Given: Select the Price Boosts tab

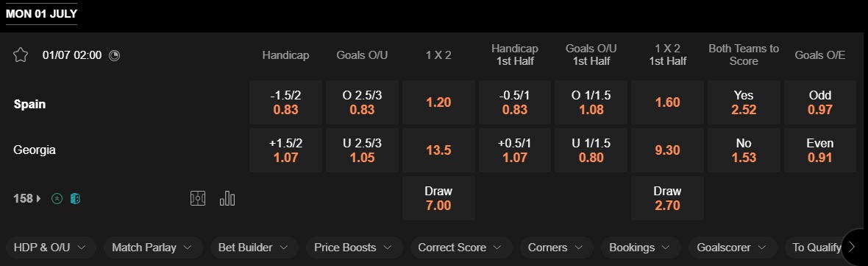Looking at the screenshot, I should [355, 248].
